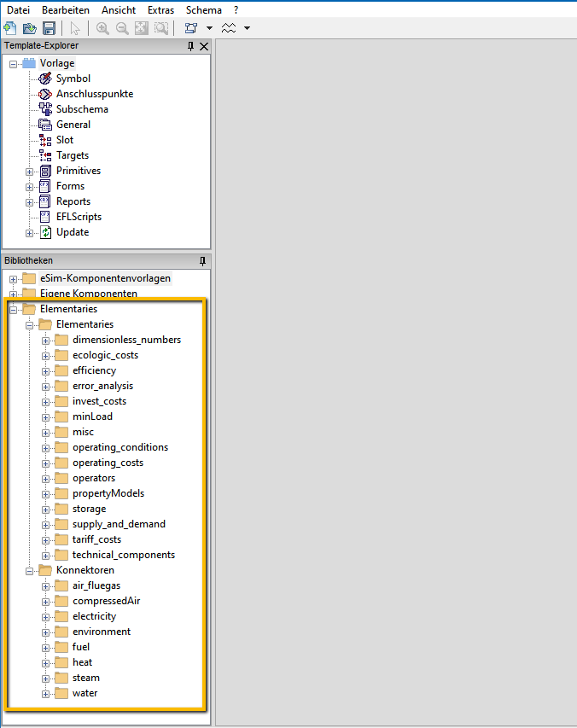577x728 pixels.
Task: Select the storage folder
Action: tap(89, 509)
